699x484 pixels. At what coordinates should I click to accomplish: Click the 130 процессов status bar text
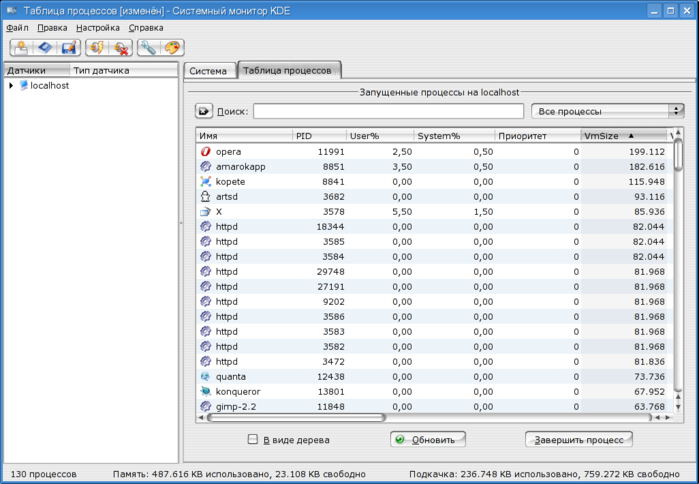click(43, 474)
